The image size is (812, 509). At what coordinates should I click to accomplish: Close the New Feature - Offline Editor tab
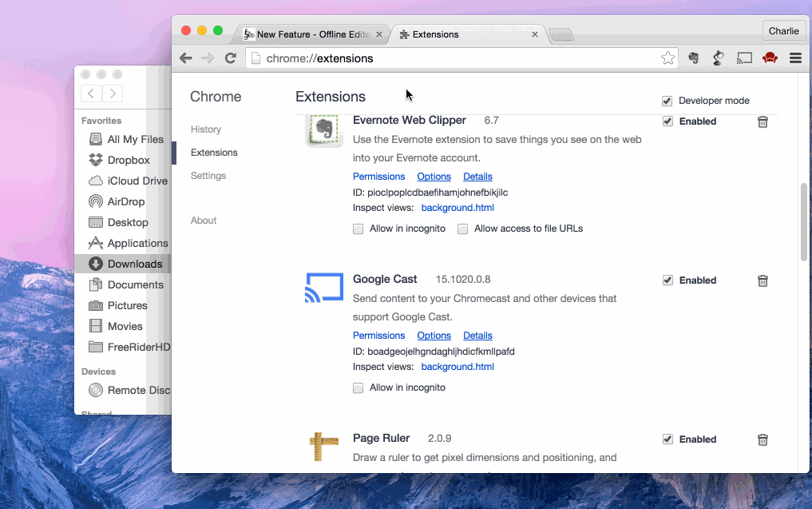tap(379, 34)
